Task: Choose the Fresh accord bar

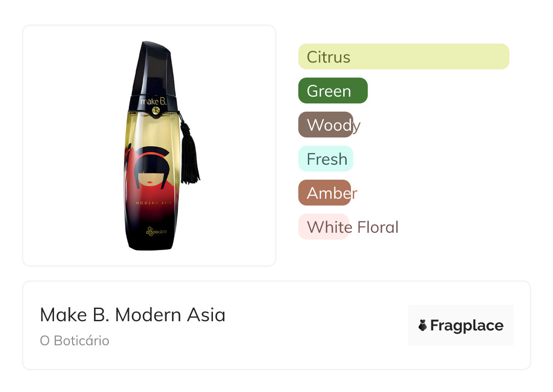Action: click(x=326, y=159)
